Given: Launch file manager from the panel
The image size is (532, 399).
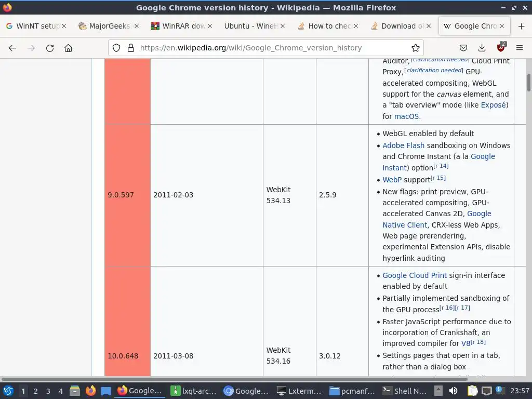Looking at the screenshot, I should (x=75, y=391).
